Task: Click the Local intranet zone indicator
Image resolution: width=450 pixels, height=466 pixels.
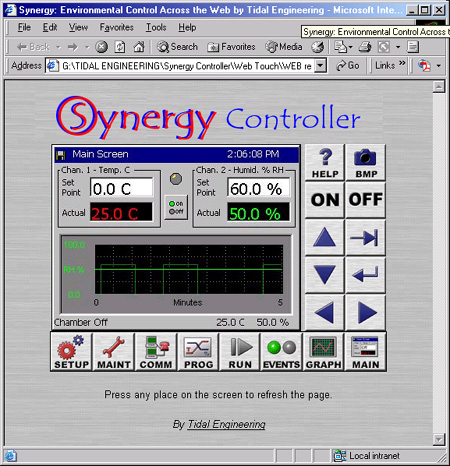Action: click(x=367, y=456)
